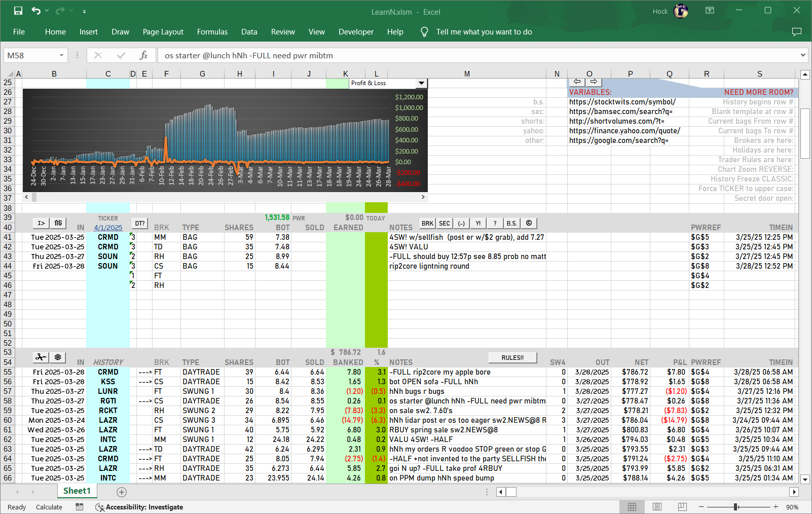Switch to Page Break Preview view

tap(682, 507)
